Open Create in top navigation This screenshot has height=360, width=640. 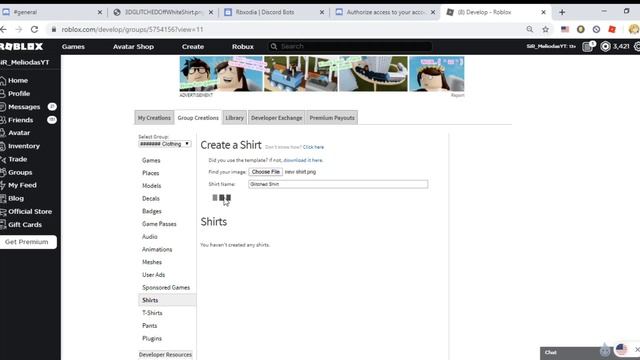coord(193,47)
